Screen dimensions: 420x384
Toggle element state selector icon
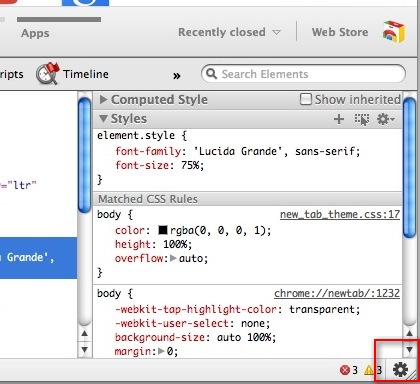(x=362, y=119)
